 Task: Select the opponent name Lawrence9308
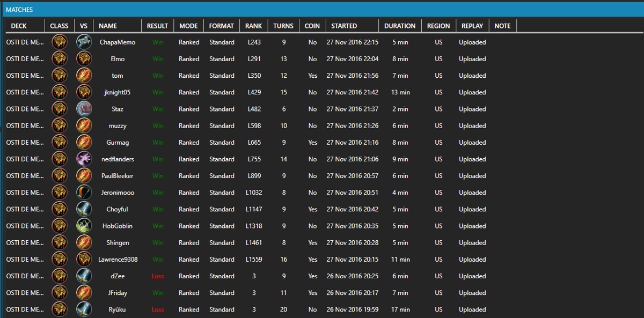pos(118,260)
